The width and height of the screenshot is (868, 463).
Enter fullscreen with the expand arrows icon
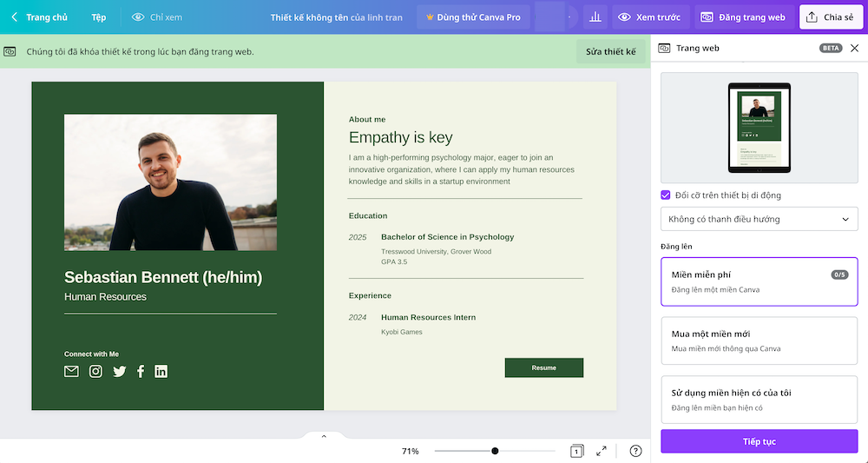click(602, 451)
